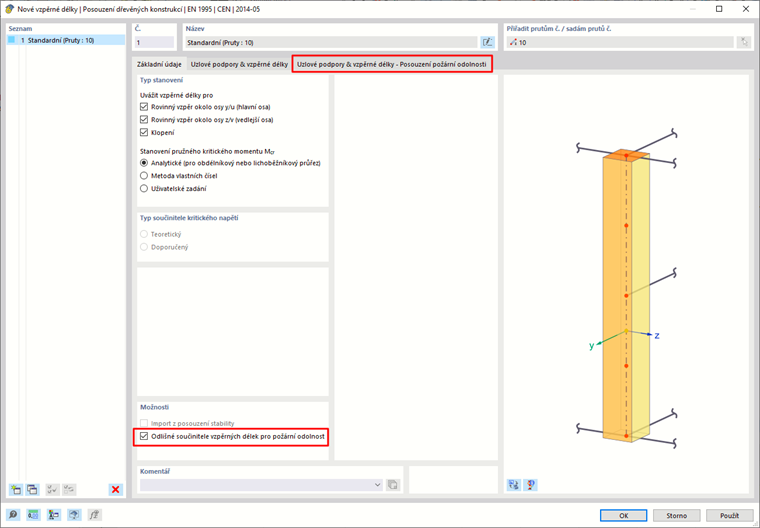Click the Č. number field
The width and height of the screenshot is (760, 528).
coord(154,42)
